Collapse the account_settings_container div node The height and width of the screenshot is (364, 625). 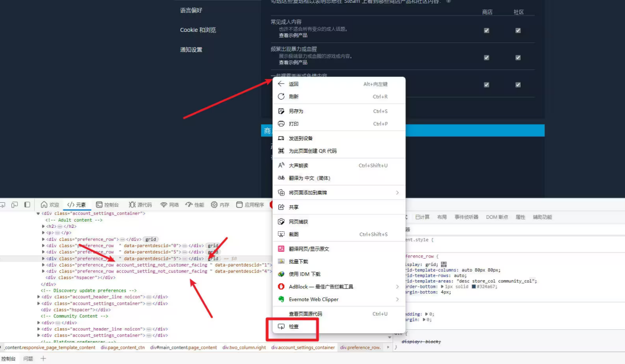pyautogui.click(x=39, y=214)
